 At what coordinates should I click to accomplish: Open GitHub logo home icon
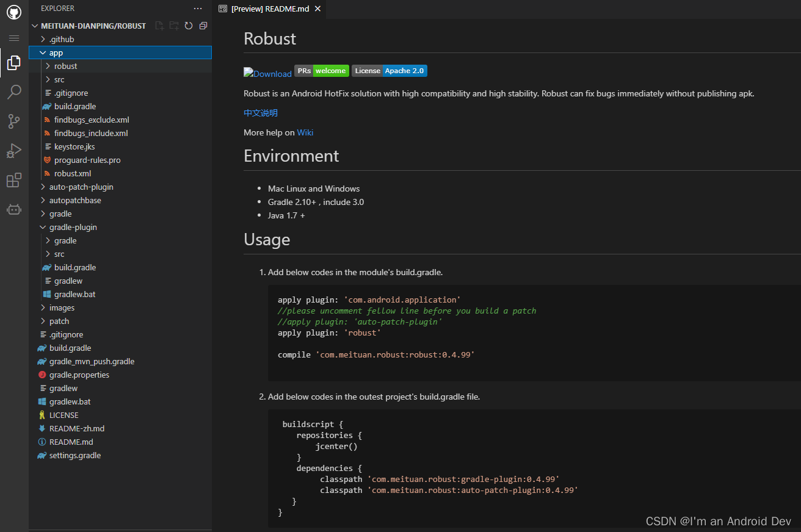pyautogui.click(x=13, y=12)
